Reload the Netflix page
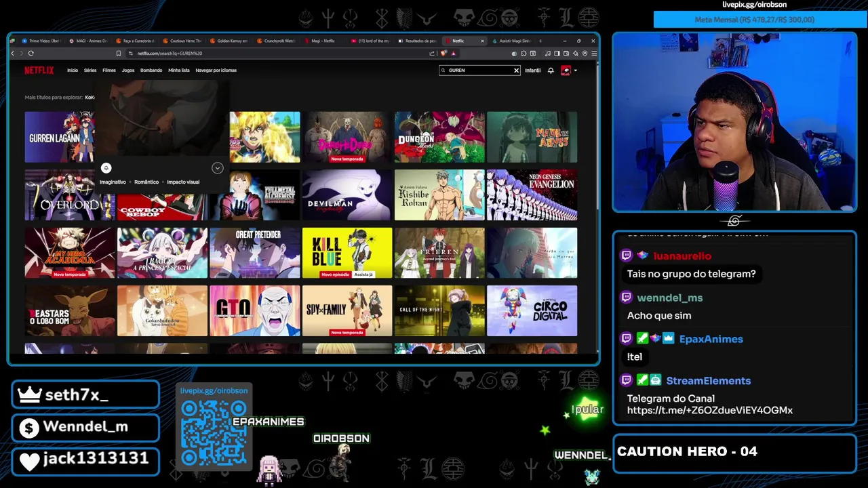 pyautogui.click(x=31, y=54)
